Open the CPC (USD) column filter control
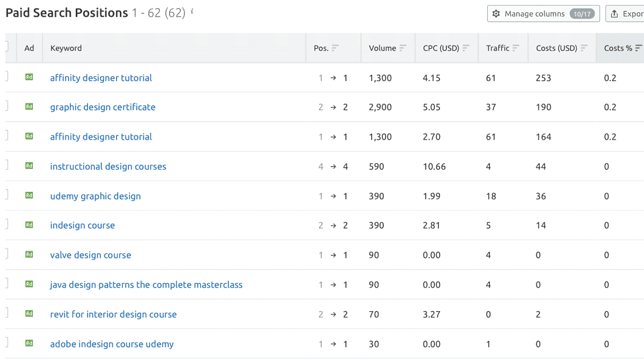This screenshot has width=644, height=360. coord(466,47)
